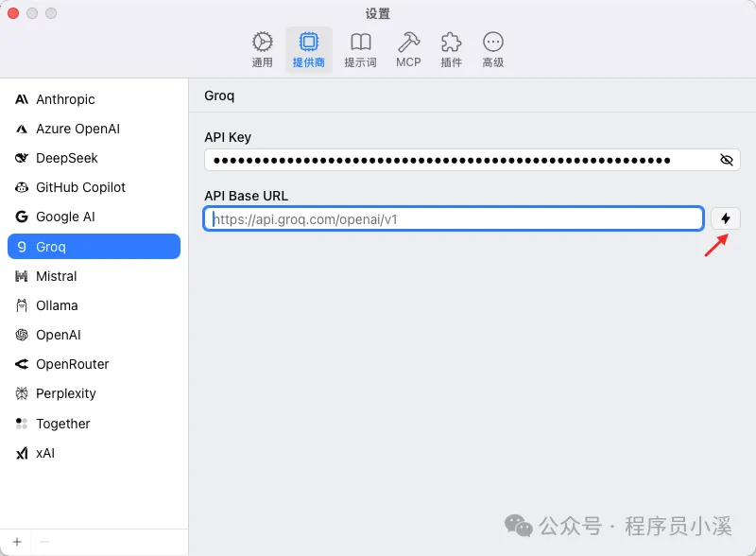Select the Google AI provider
The width and height of the screenshot is (756, 556).
click(94, 217)
